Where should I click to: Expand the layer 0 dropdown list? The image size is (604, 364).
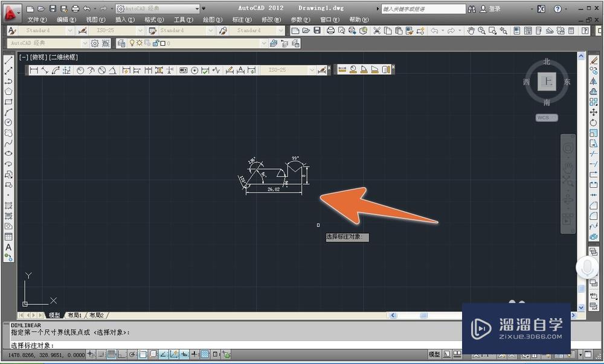point(264,43)
